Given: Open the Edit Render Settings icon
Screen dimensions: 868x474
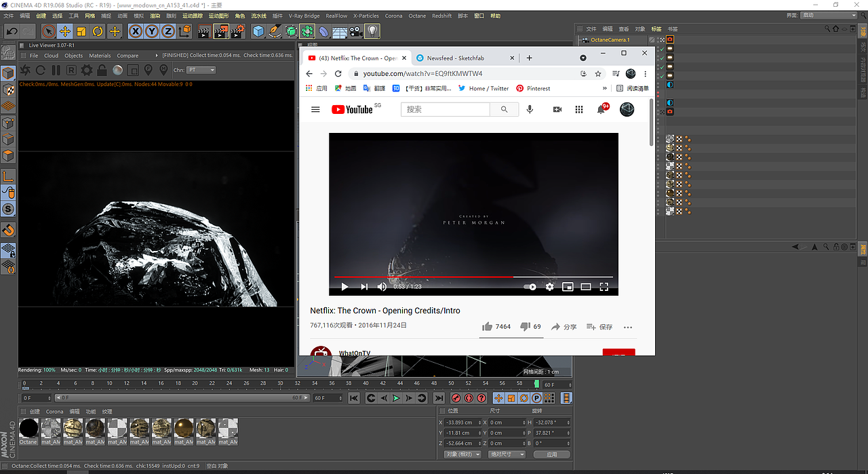Looking at the screenshot, I should coord(237,31).
